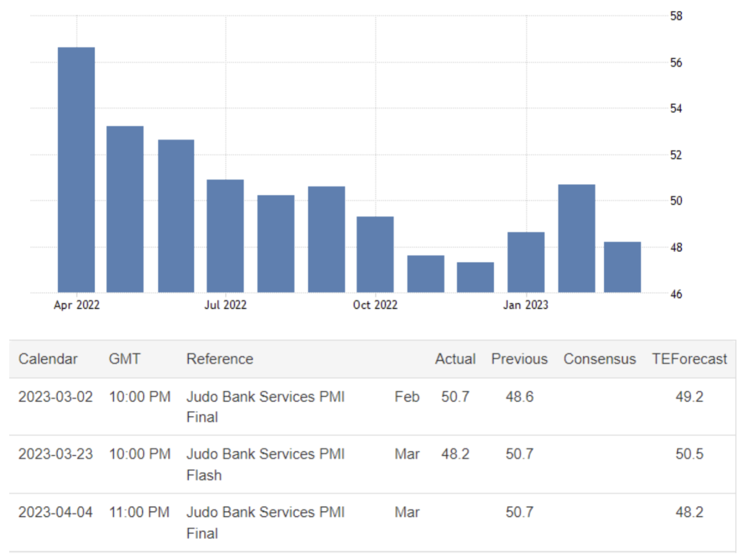
Task: Click the February 2023 bar
Action: [576, 238]
